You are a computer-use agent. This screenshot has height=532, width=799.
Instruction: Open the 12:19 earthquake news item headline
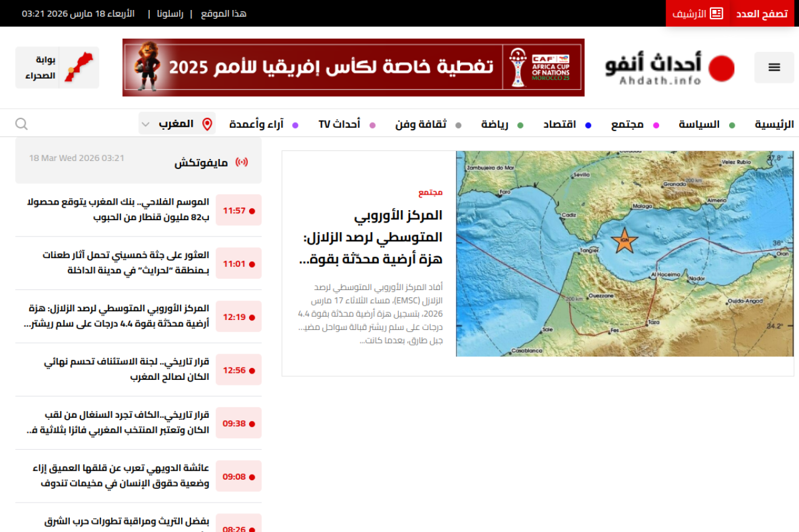(117, 316)
